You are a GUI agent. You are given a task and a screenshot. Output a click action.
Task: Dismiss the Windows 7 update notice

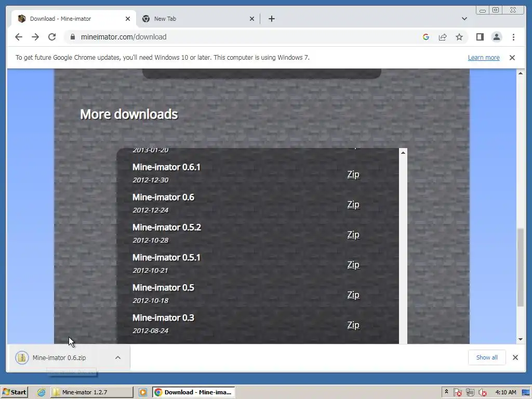click(x=512, y=58)
